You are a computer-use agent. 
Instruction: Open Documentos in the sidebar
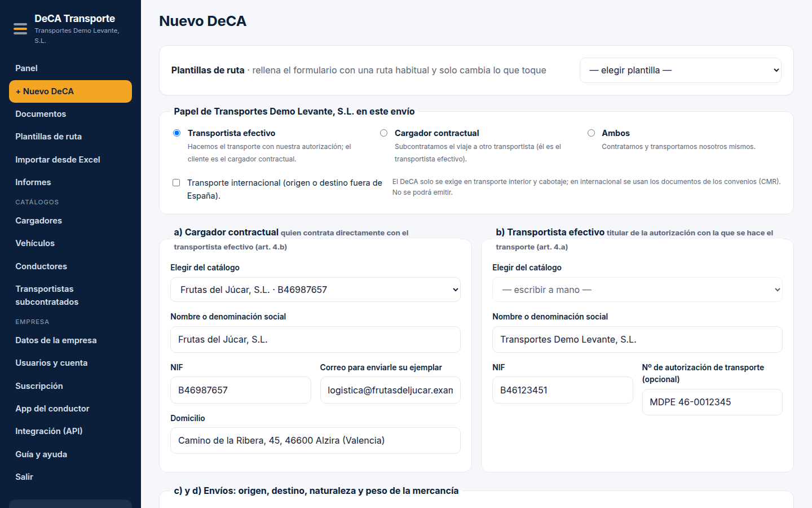[x=70, y=114]
